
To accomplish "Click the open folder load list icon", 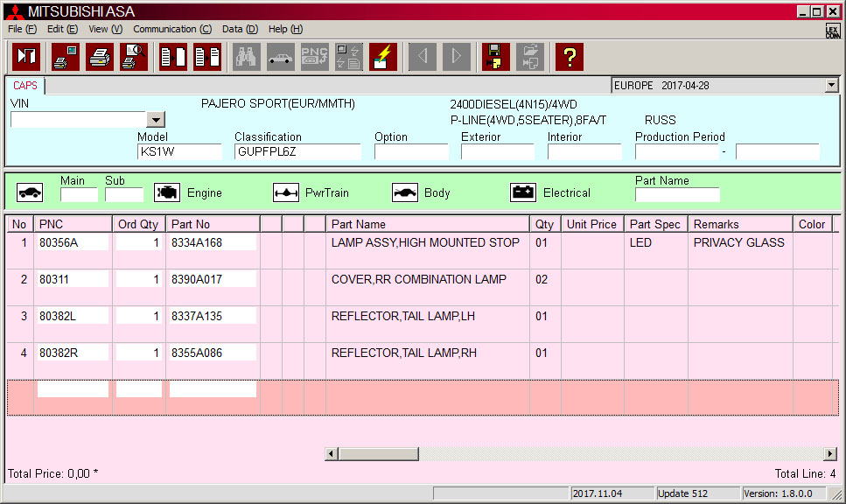I will pos(530,57).
